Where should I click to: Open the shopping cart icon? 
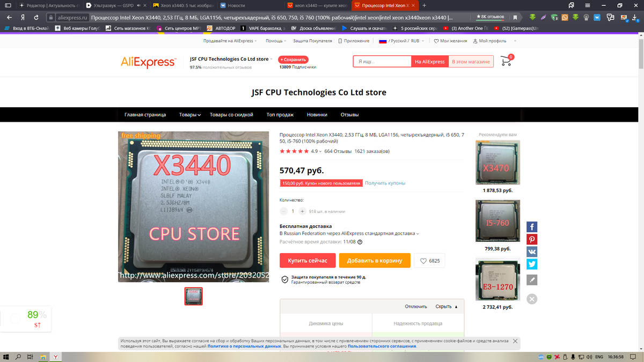coord(506,61)
